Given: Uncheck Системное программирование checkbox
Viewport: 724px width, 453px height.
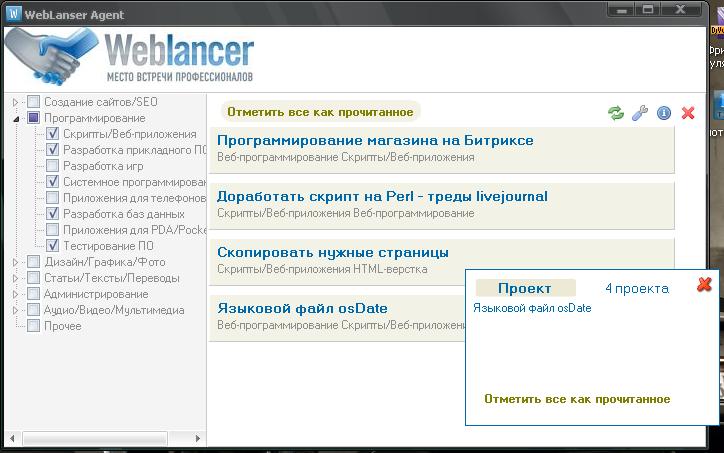Looking at the screenshot, I should pyautogui.click(x=53, y=182).
